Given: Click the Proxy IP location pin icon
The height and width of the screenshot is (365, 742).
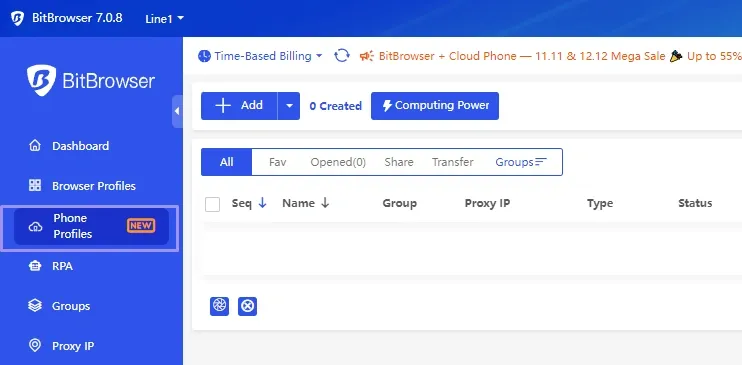Looking at the screenshot, I should click(x=35, y=346).
